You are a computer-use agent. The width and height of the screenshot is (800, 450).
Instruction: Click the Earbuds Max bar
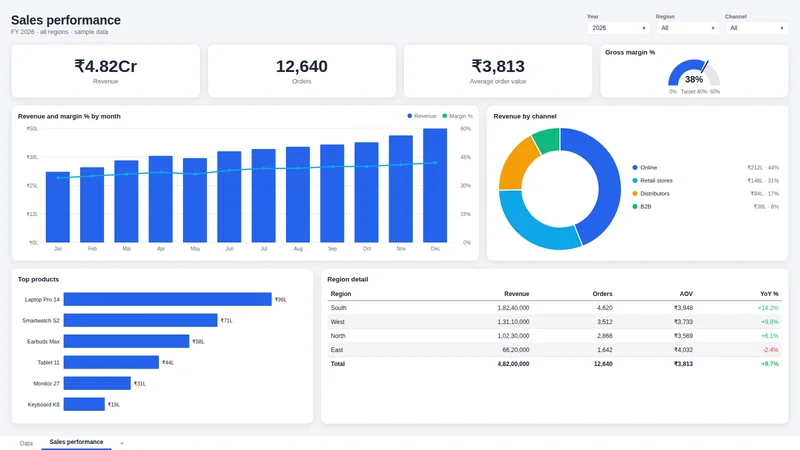point(126,341)
